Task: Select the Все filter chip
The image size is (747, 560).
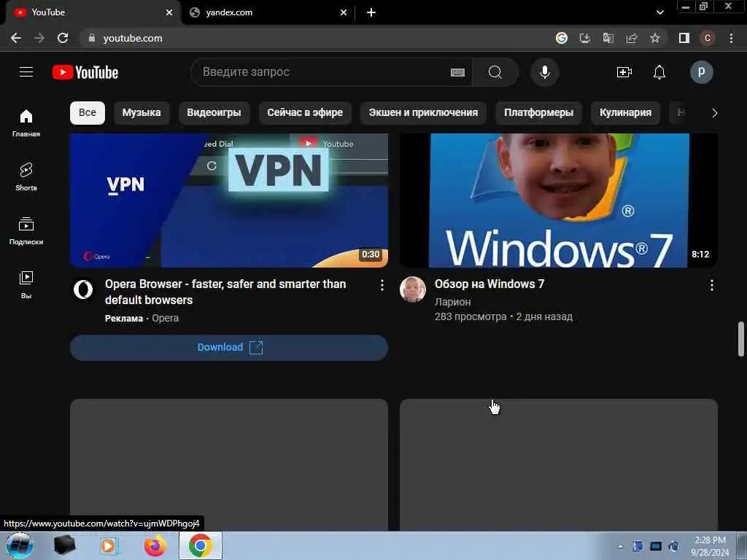Action: click(88, 113)
